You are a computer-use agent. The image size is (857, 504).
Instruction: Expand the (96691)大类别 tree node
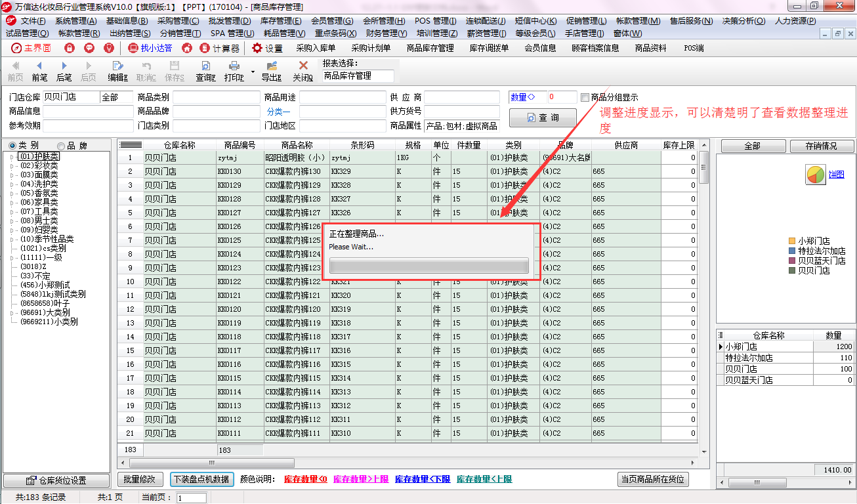pos(11,313)
